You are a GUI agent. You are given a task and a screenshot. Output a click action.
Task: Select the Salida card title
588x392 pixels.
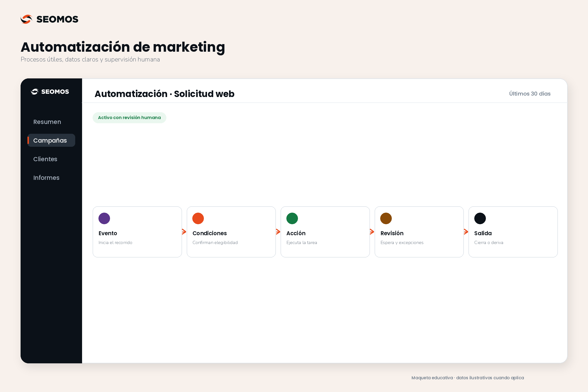point(483,233)
